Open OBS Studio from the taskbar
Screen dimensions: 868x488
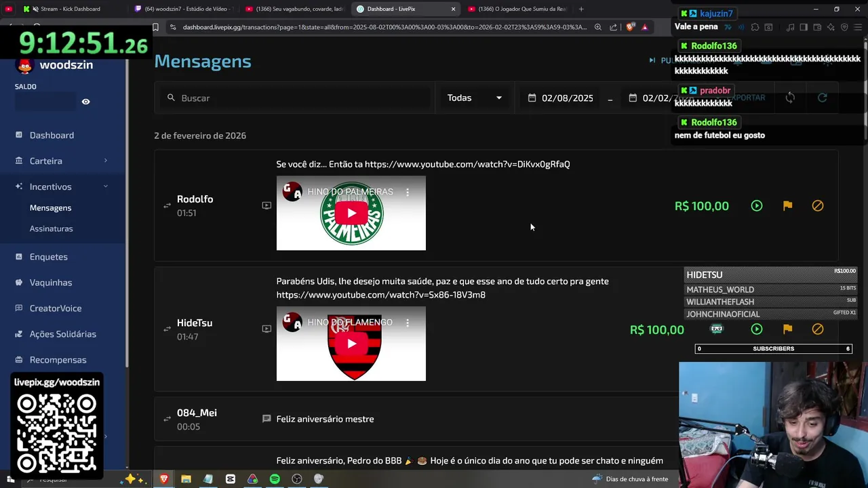296,479
